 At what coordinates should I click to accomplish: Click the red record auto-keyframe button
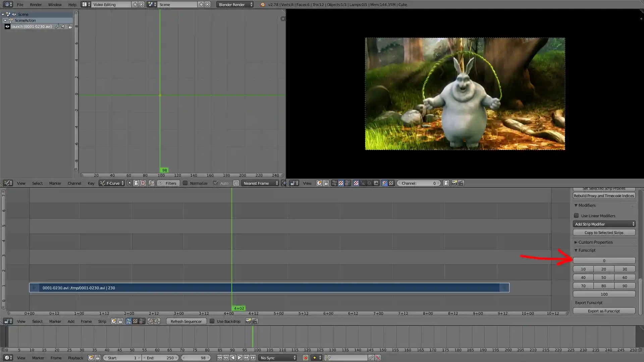[305, 358]
